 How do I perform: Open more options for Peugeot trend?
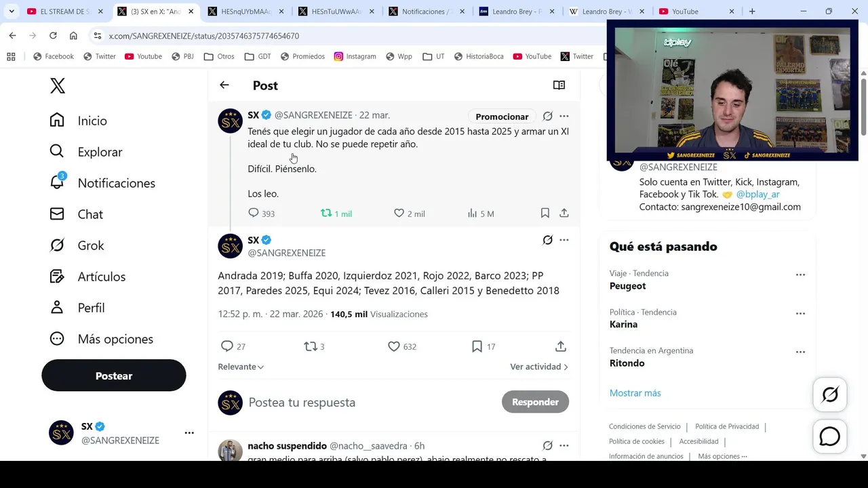pyautogui.click(x=800, y=274)
